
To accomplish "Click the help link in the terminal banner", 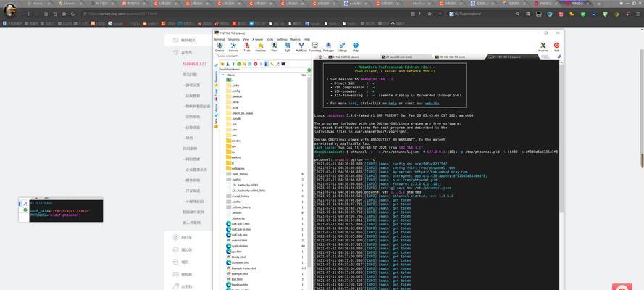I will point(392,104).
